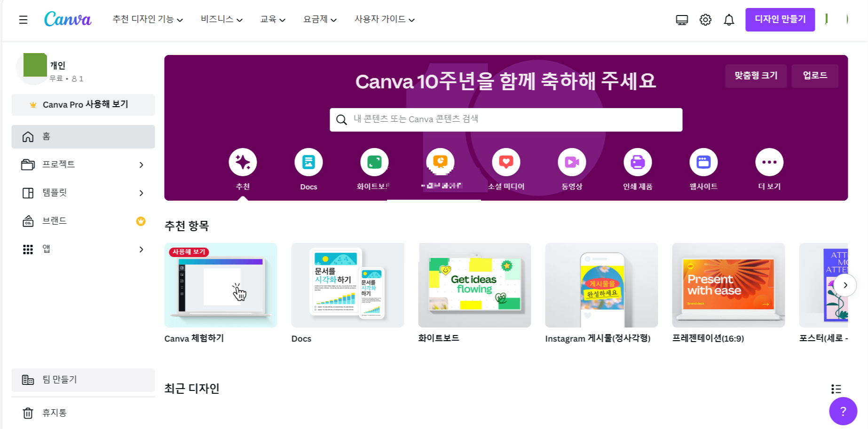Open the hamburger menu icon

coord(23,20)
